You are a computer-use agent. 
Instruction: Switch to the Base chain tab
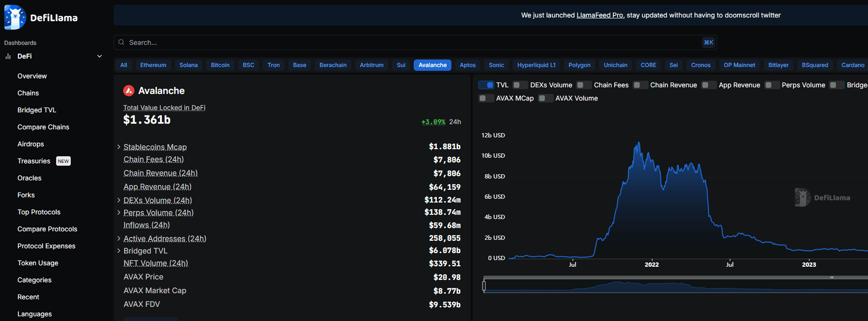point(300,65)
